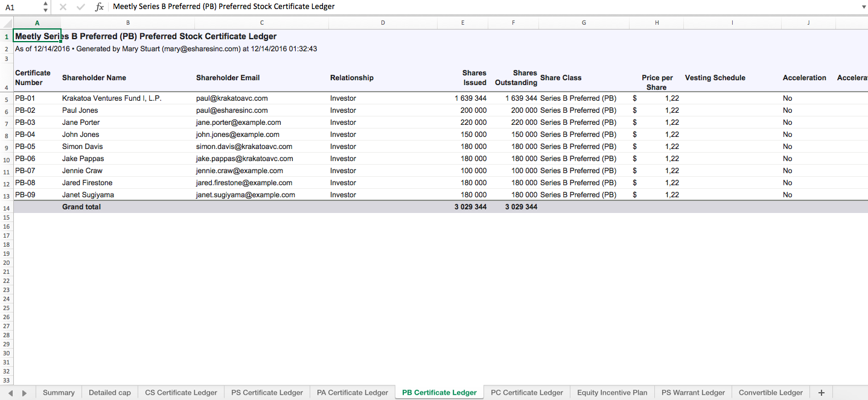The image size is (868, 400).
Task: Select column C header
Action: pyautogui.click(x=261, y=22)
